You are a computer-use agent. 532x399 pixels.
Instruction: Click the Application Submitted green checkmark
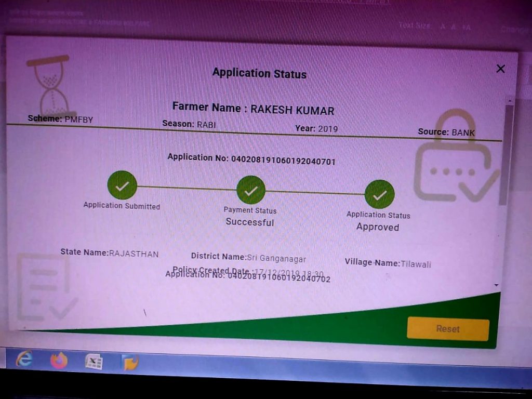[122, 185]
